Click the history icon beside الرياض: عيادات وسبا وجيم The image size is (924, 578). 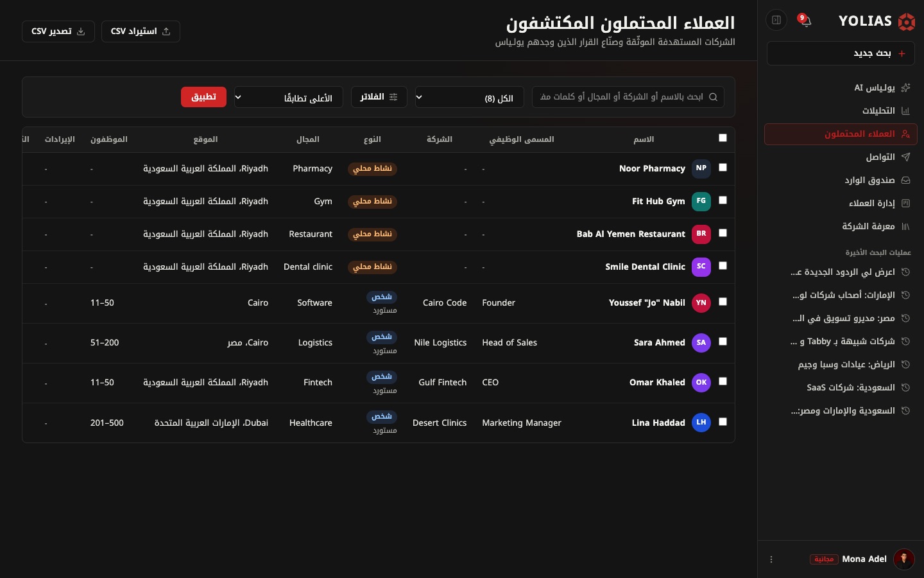point(906,365)
